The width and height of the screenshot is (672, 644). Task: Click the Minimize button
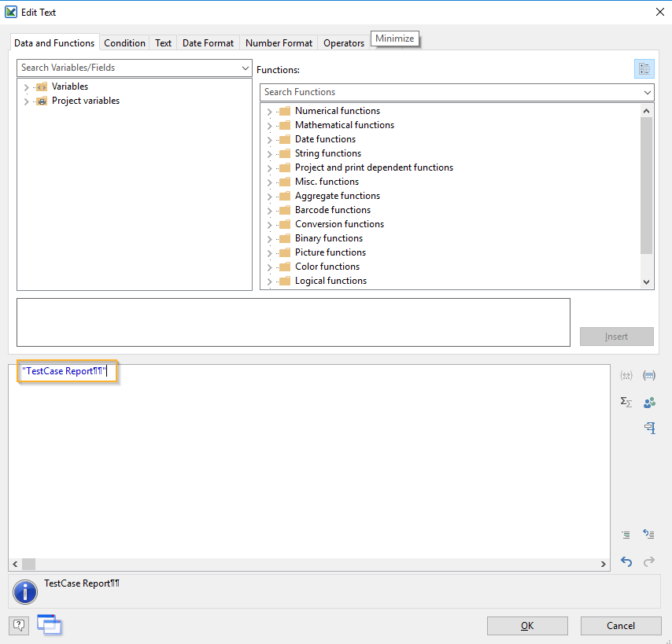coord(395,39)
